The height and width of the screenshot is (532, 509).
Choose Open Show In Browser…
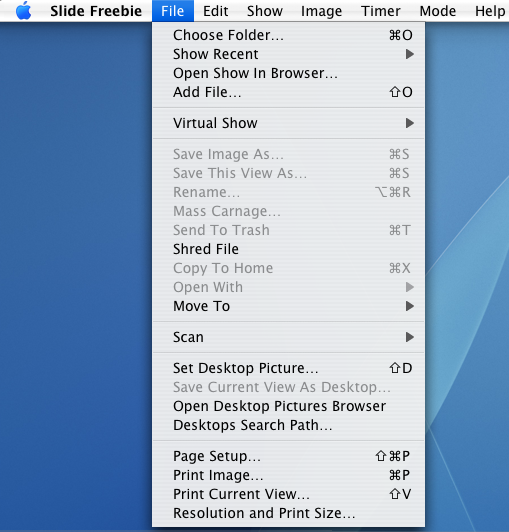coord(288,73)
